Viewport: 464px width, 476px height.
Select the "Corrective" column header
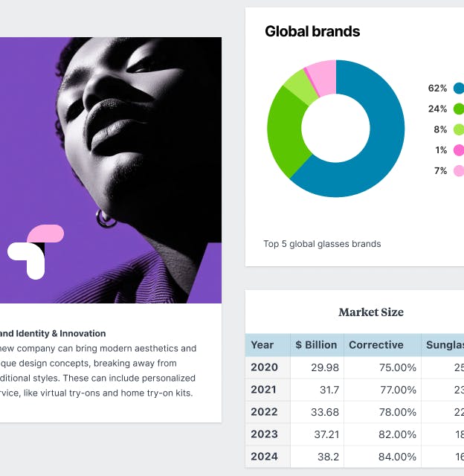click(x=376, y=345)
